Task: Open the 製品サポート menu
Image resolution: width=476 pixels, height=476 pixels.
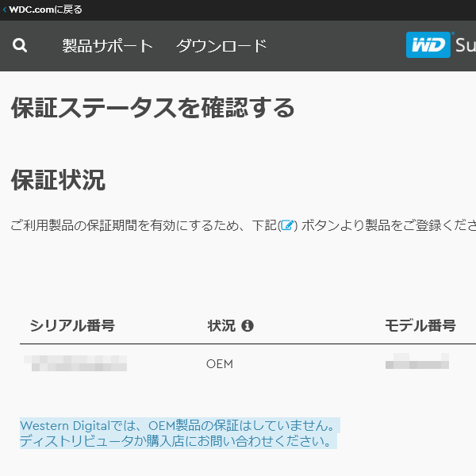Action: [x=107, y=46]
